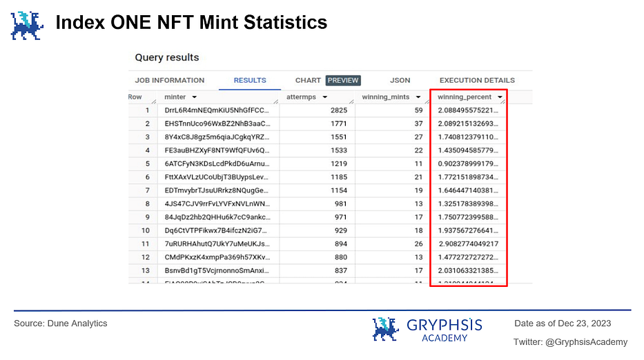Select minter cell starting with EHSTnnUco96
644x360 pixels.
pyautogui.click(x=217, y=124)
